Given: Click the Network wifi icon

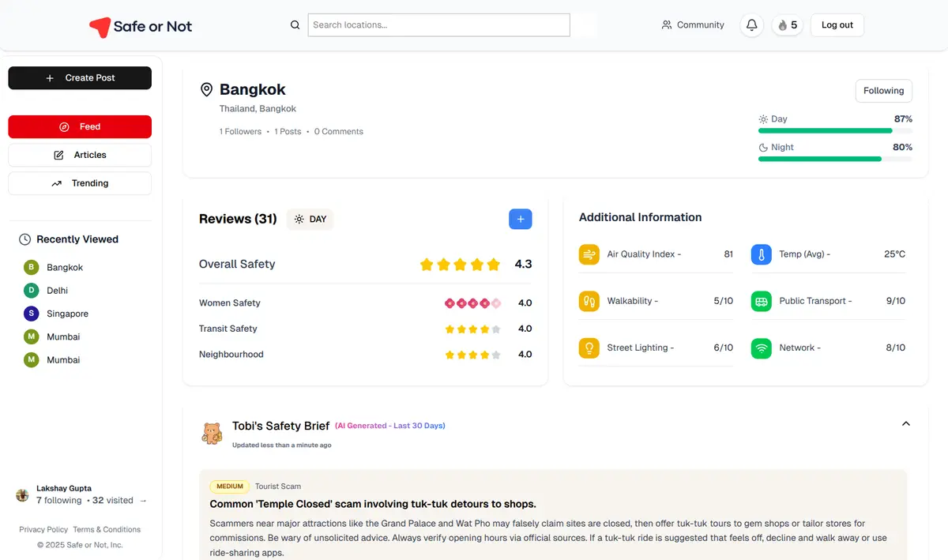Looking at the screenshot, I should tap(761, 348).
